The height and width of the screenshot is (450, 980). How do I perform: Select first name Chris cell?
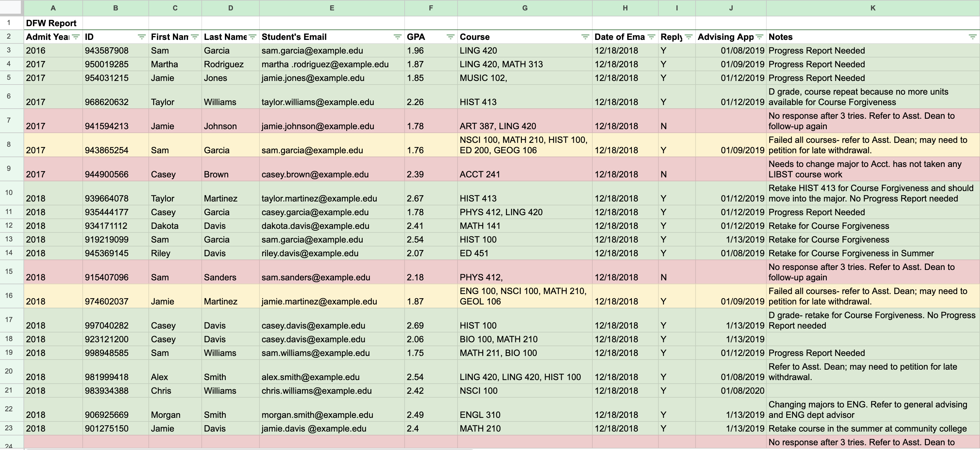[175, 390]
